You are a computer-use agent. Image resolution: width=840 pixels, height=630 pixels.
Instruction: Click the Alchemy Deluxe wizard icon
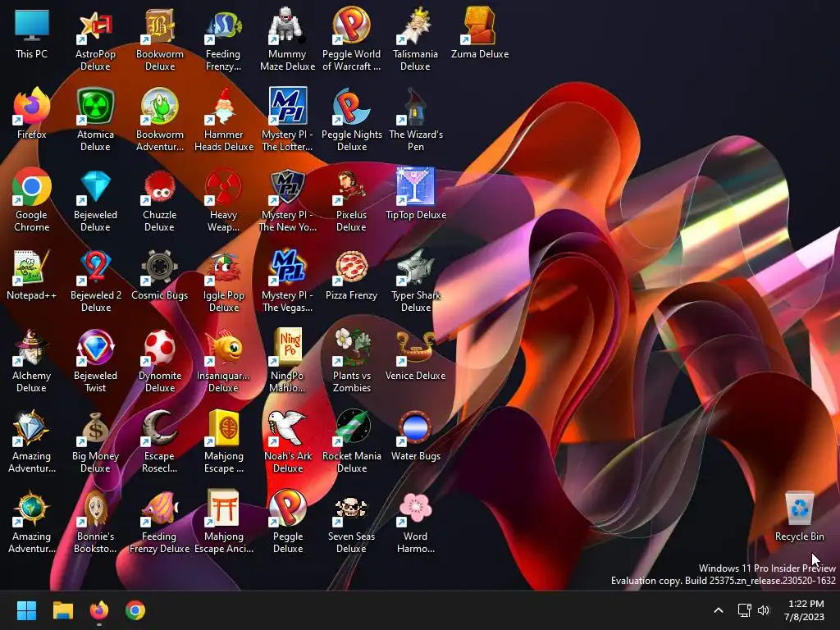32,347
